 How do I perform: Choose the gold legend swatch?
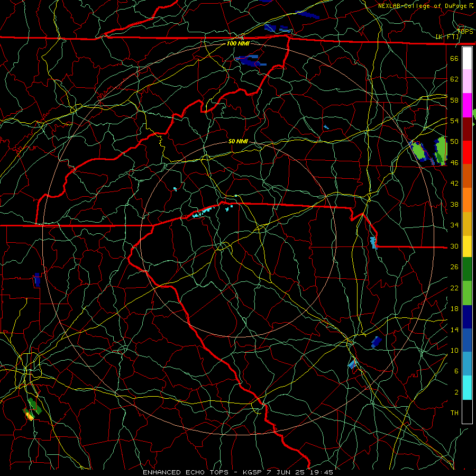[x=467, y=224]
